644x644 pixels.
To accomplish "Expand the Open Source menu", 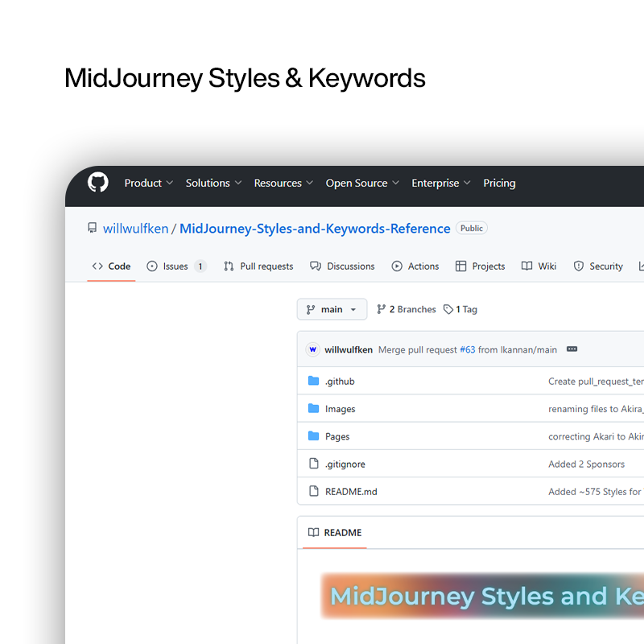I will tap(362, 184).
